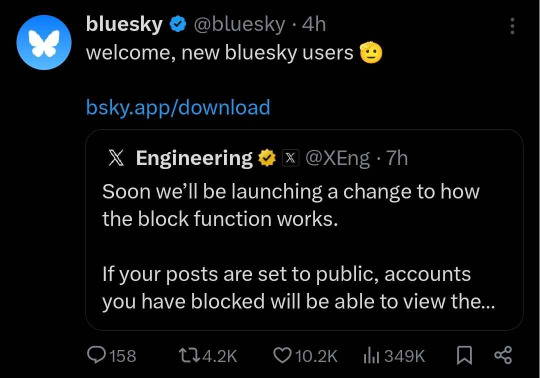
Task: Open the bluesky butterfly profile avatar
Action: [44, 42]
